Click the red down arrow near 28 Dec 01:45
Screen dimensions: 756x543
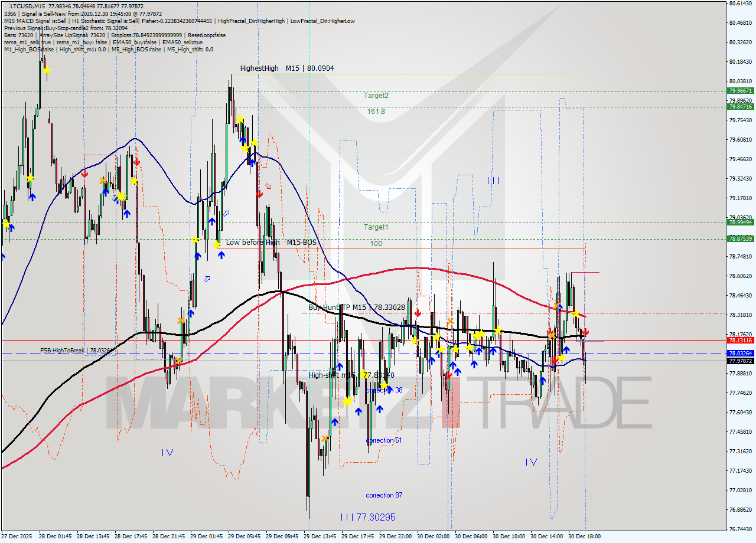[x=84, y=174]
